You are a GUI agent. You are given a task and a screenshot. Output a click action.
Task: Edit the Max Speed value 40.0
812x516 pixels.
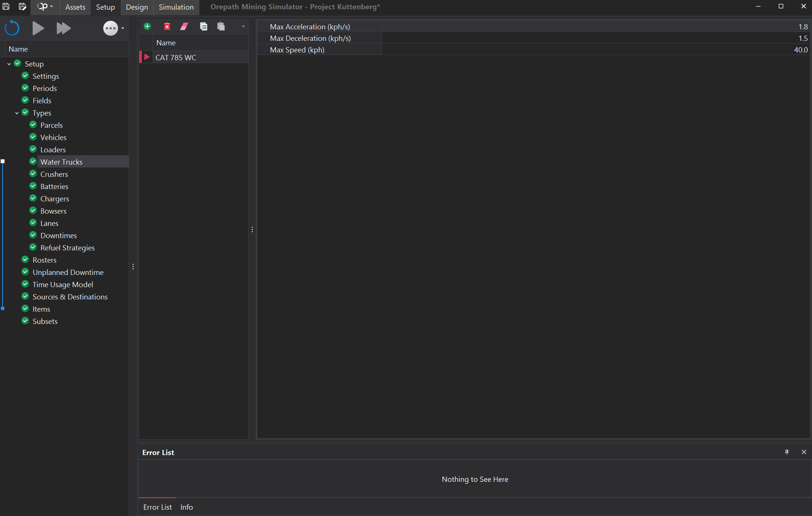click(x=595, y=50)
